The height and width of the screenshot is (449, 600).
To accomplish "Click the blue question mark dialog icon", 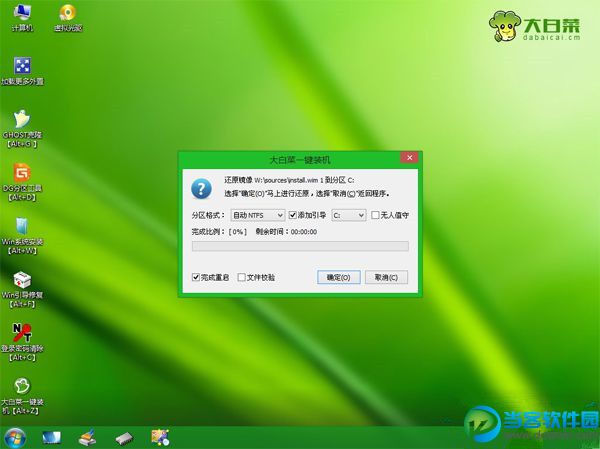I will (201, 189).
